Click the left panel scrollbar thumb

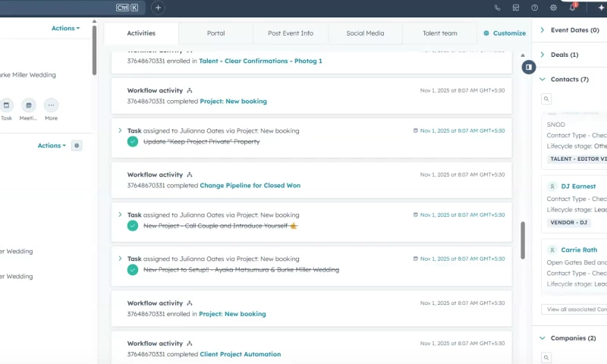(94, 50)
